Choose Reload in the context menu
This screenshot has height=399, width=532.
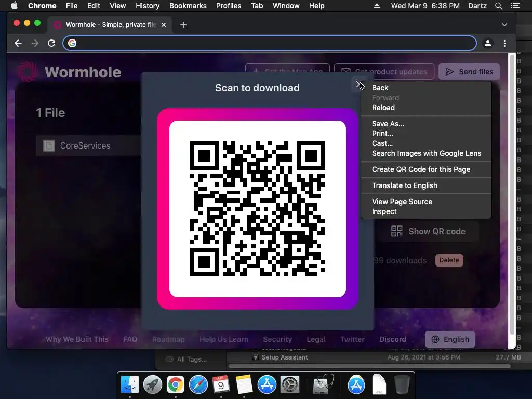click(x=426, y=108)
